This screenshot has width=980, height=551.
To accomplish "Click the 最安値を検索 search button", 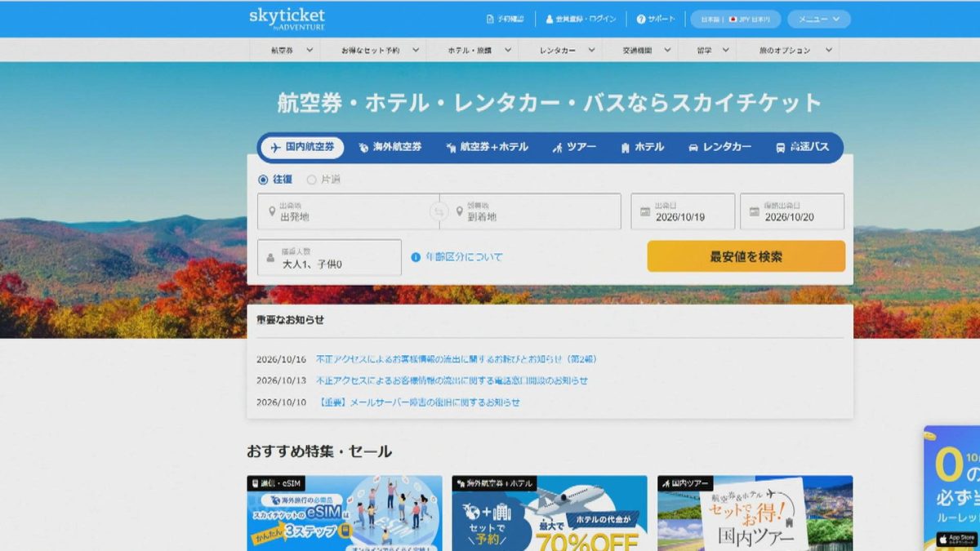I will coord(746,256).
